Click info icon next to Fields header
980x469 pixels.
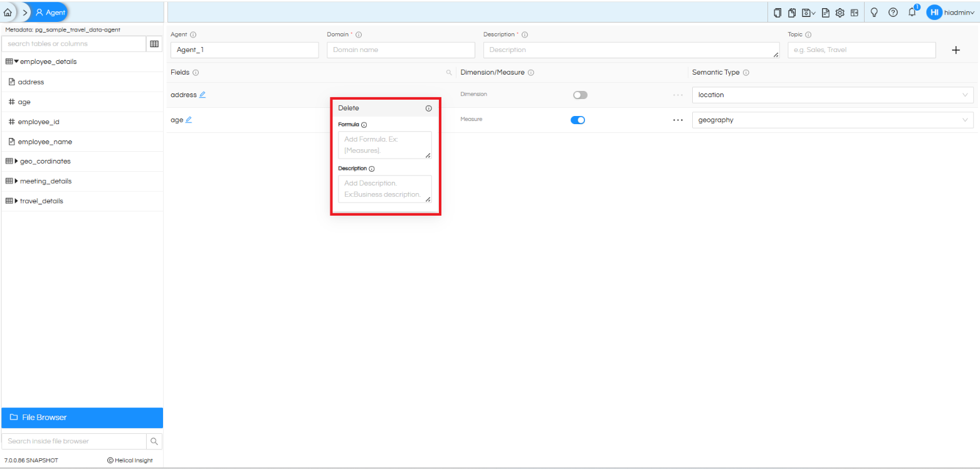coord(196,73)
